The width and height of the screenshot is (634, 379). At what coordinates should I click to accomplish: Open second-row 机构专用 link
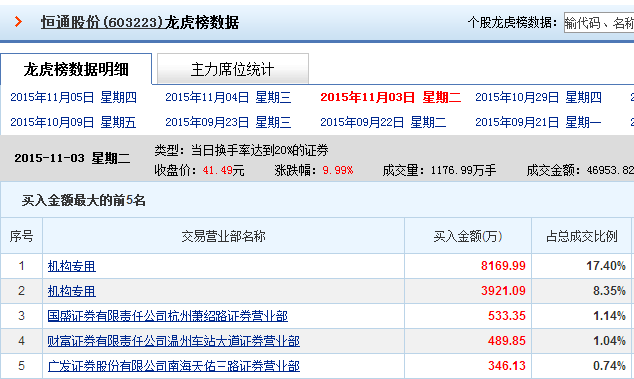(x=72, y=291)
